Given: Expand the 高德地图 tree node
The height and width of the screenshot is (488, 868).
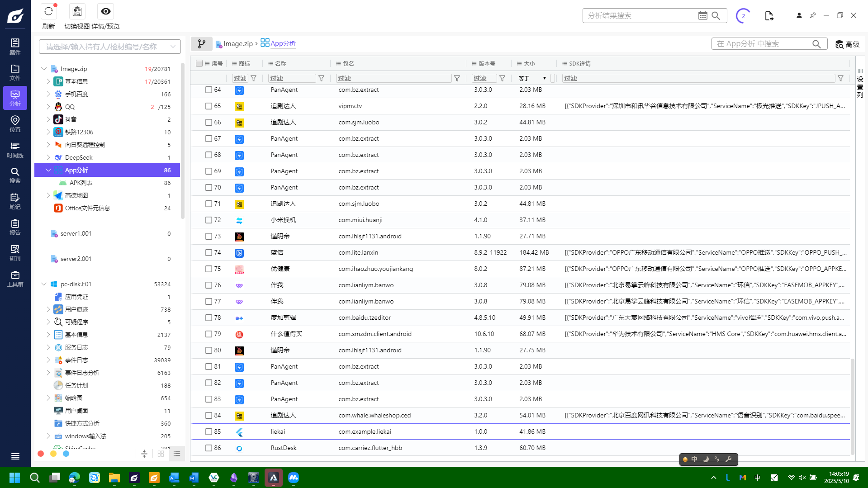Looking at the screenshot, I should [48, 195].
